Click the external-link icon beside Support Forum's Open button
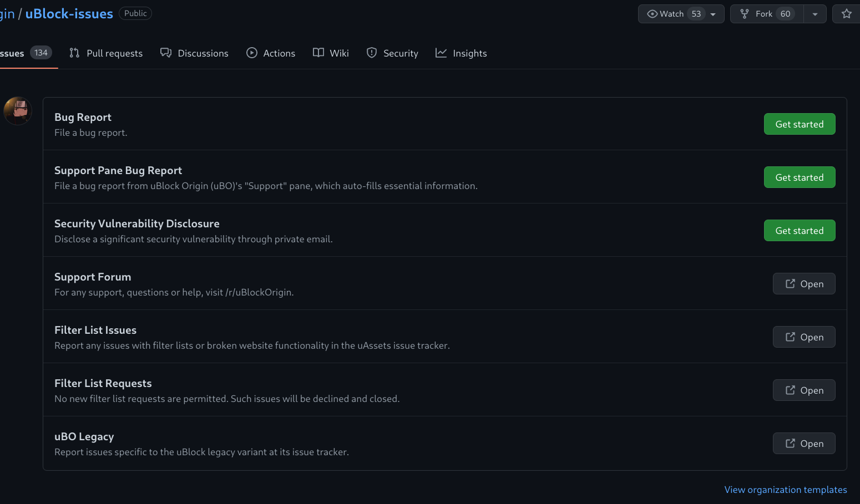The image size is (860, 504). click(790, 283)
